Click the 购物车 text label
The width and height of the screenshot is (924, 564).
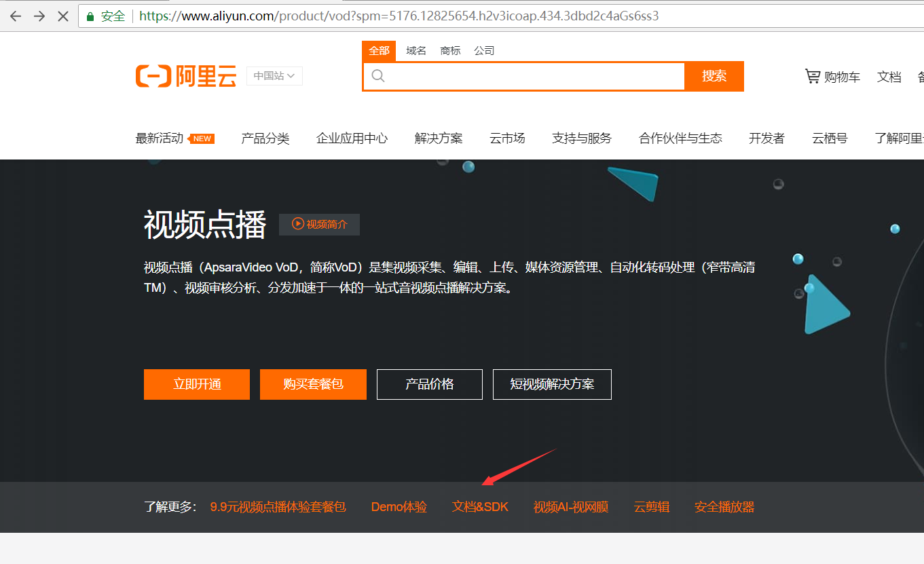click(x=842, y=77)
